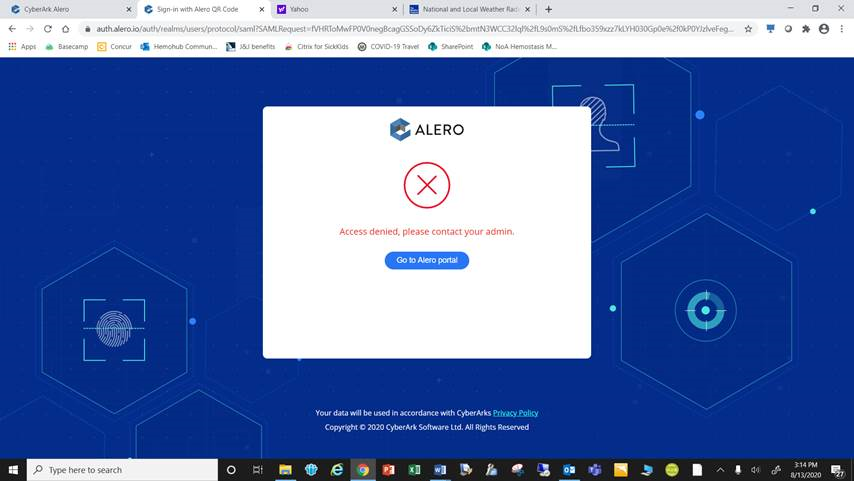Click the Go to Alero portal button
Image resolution: width=854 pixels, height=481 pixels.
pos(426,260)
